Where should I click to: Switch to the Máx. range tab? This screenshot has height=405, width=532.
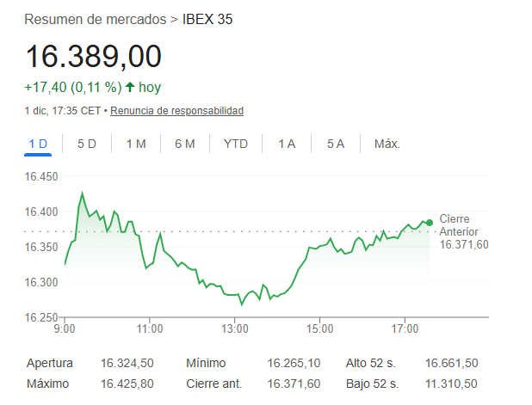click(x=387, y=144)
